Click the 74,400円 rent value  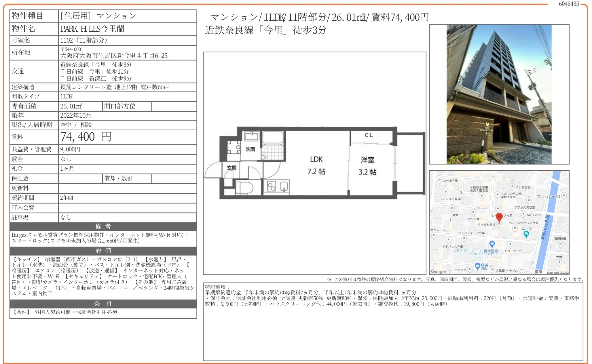pyautogui.click(x=86, y=137)
